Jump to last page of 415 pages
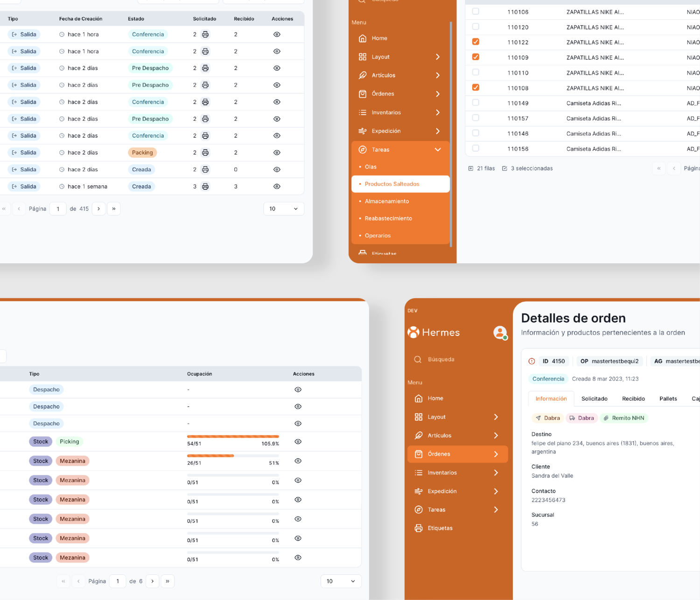 coord(114,209)
